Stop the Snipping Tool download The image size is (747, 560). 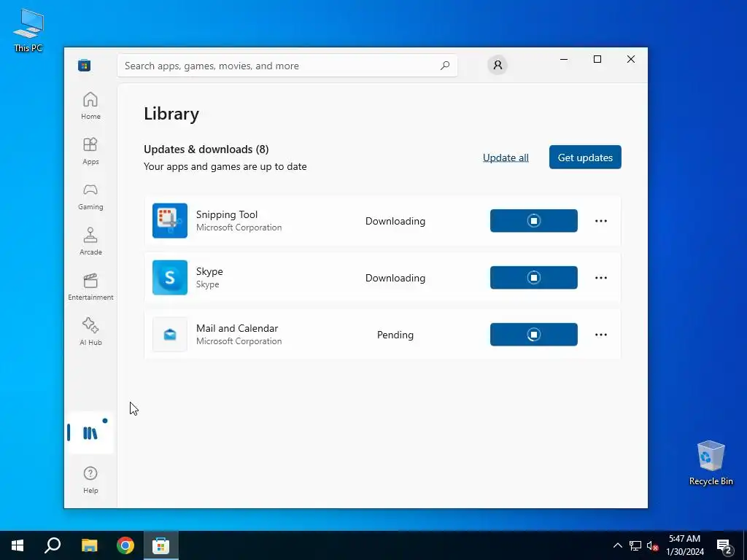click(533, 221)
